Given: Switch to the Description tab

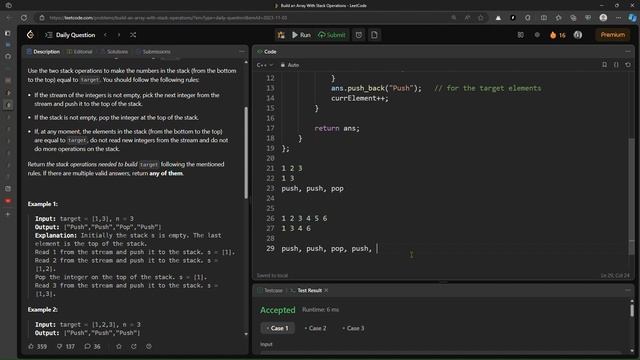Looking at the screenshot, I should (x=43, y=52).
